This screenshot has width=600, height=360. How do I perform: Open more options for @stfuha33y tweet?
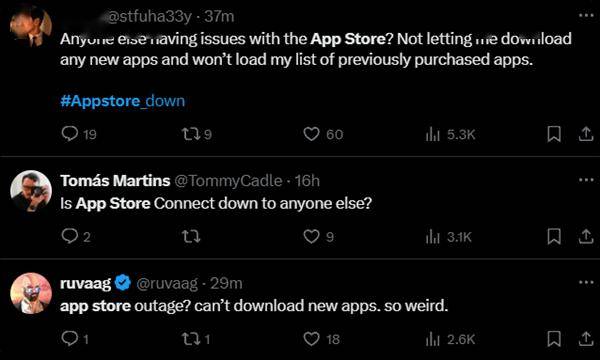[x=586, y=16]
